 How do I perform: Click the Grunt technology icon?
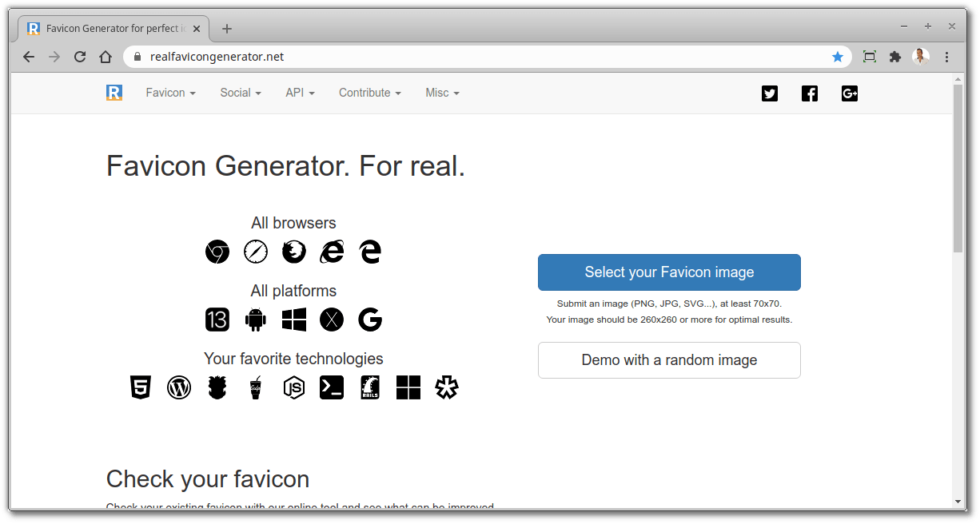pyautogui.click(x=217, y=387)
